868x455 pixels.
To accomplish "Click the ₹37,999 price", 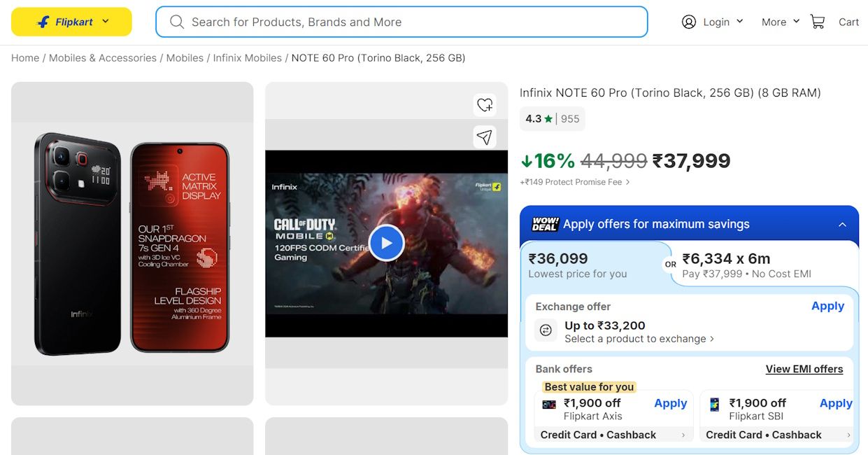I will point(691,161).
